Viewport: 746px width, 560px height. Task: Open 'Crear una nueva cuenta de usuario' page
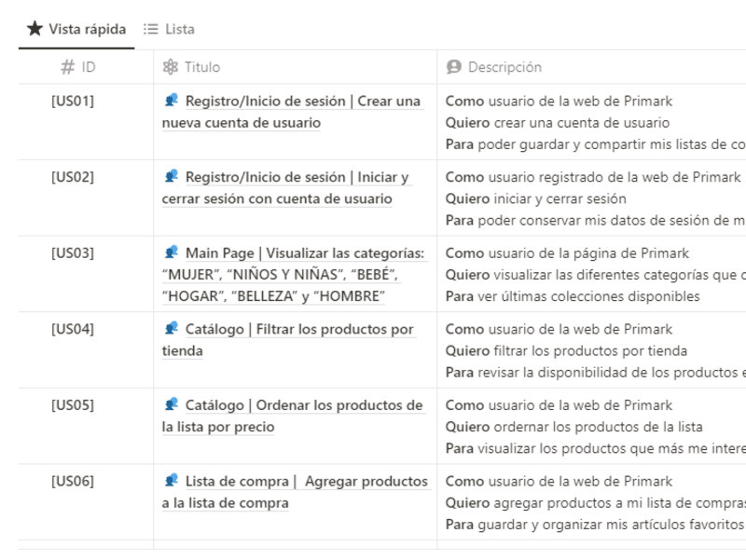coord(291,112)
